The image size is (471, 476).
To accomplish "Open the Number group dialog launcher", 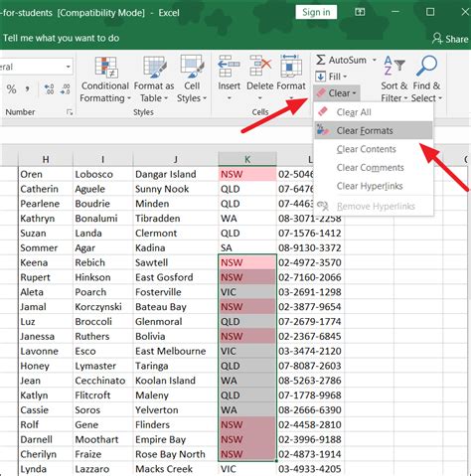I will pos(70,112).
